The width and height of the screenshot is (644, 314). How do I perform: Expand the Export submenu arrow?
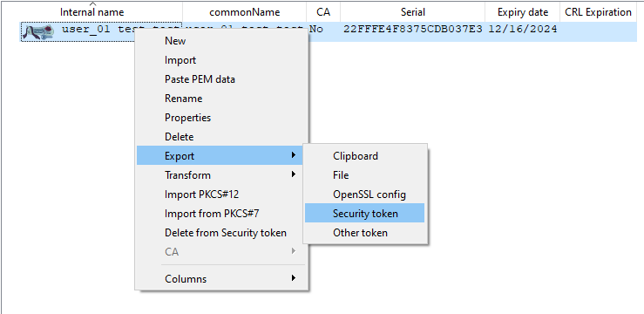click(294, 155)
